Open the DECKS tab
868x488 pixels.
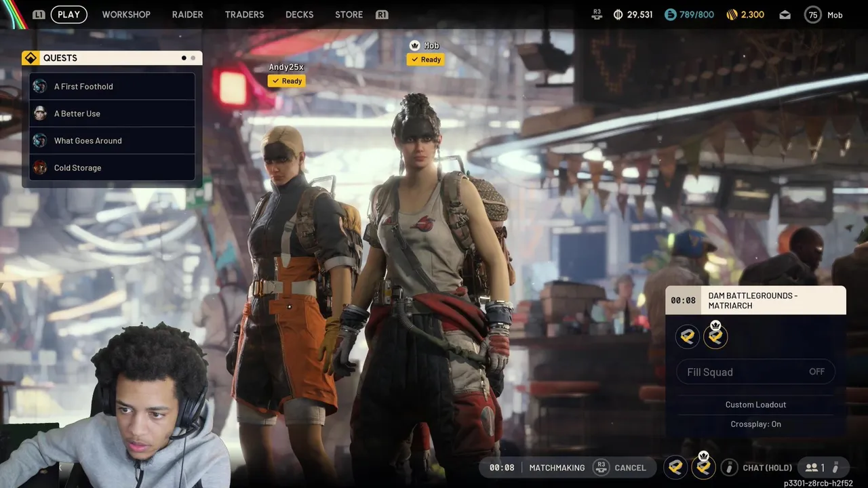299,14
